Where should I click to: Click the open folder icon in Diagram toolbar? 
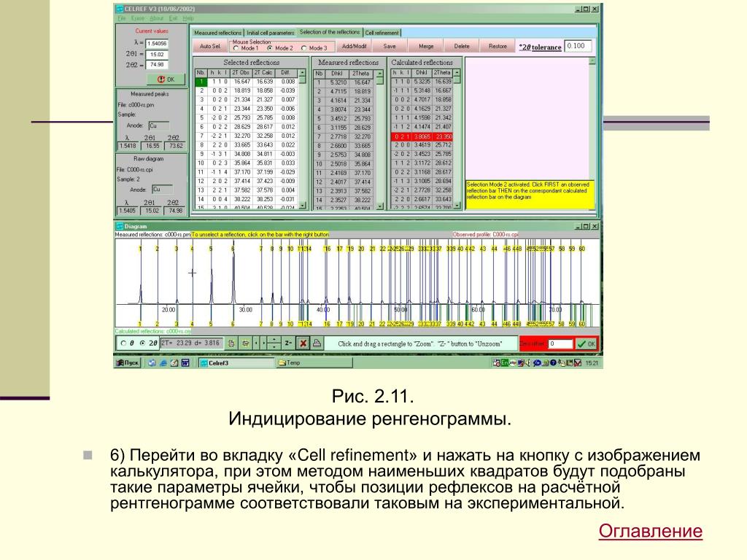(245, 343)
